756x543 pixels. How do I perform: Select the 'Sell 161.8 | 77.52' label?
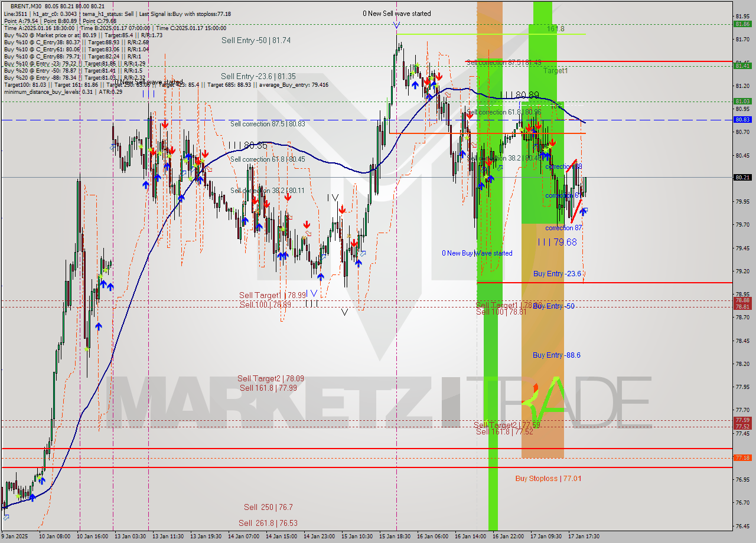[504, 431]
